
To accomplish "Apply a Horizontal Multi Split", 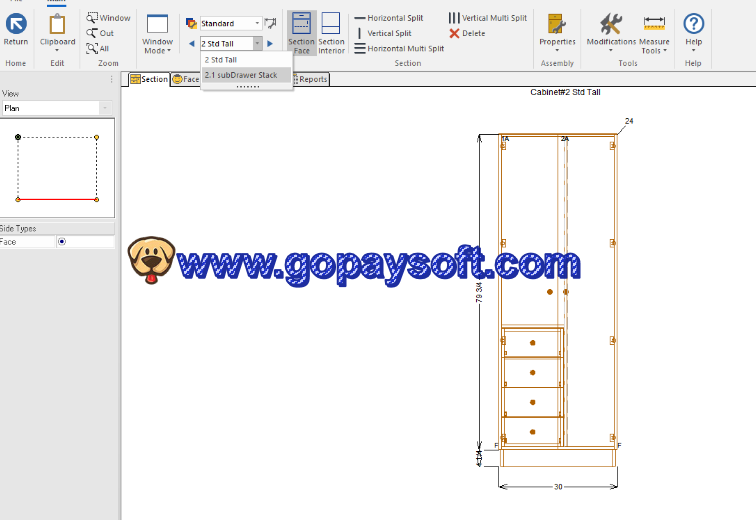I will click(x=399, y=49).
